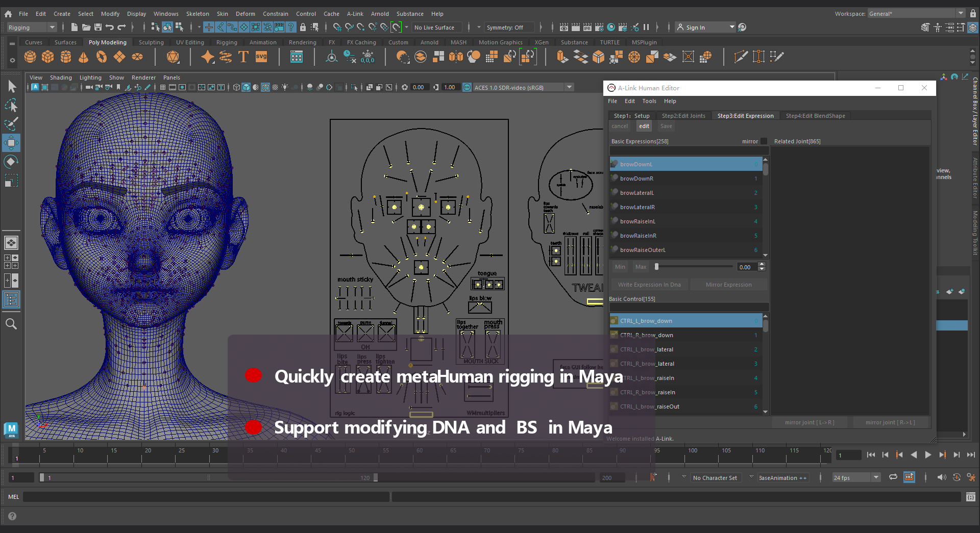
Task: Select the polygon sphere shelf icon
Action: [30, 57]
